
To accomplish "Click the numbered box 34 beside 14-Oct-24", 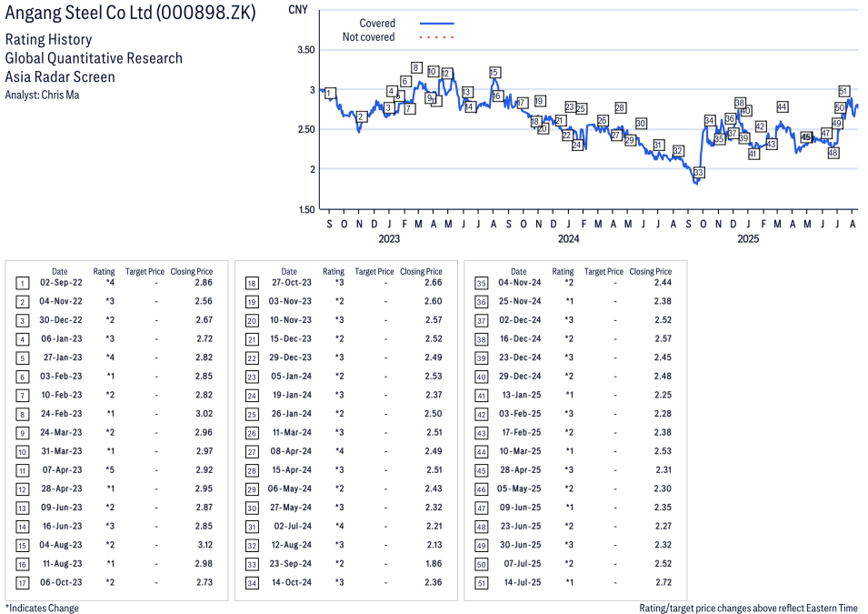I will click(x=252, y=583).
